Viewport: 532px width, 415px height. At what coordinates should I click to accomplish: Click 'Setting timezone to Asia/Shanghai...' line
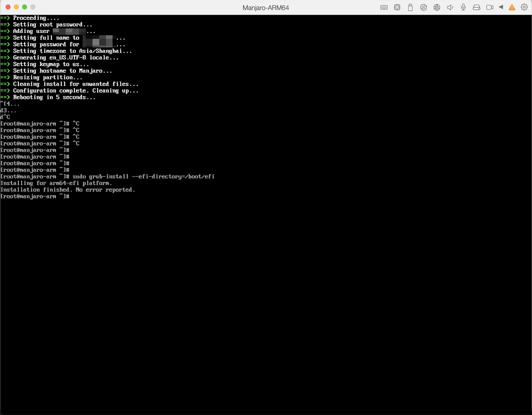pos(66,51)
